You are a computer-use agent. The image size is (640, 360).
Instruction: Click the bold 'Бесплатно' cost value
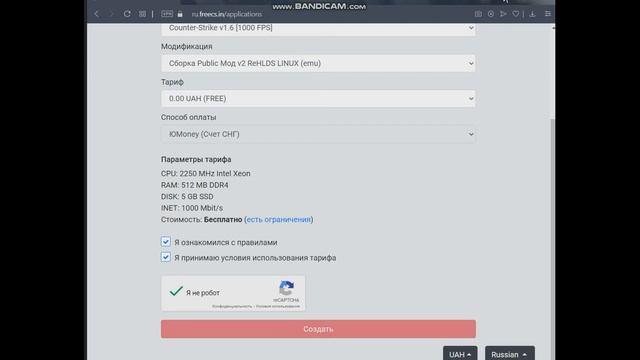[223, 220]
